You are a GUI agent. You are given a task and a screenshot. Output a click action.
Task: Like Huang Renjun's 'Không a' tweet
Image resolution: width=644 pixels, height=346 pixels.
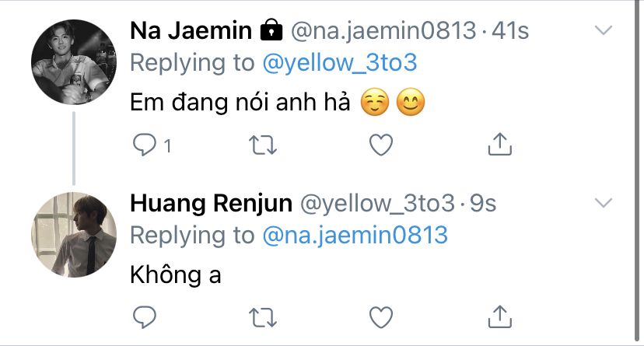coord(380,317)
